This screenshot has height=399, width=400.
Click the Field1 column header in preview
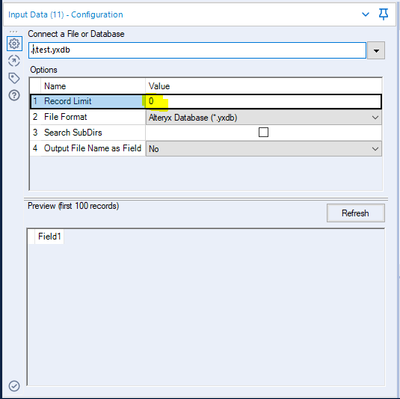tap(49, 237)
